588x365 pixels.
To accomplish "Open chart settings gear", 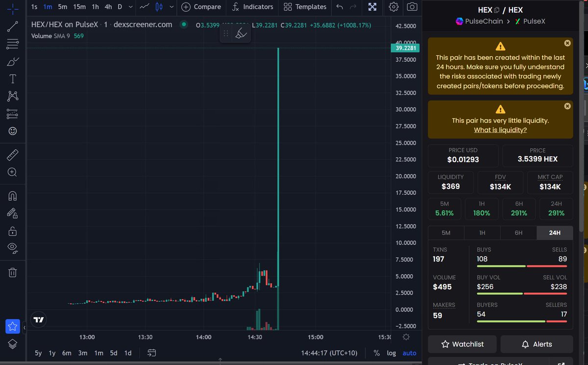I will (393, 7).
